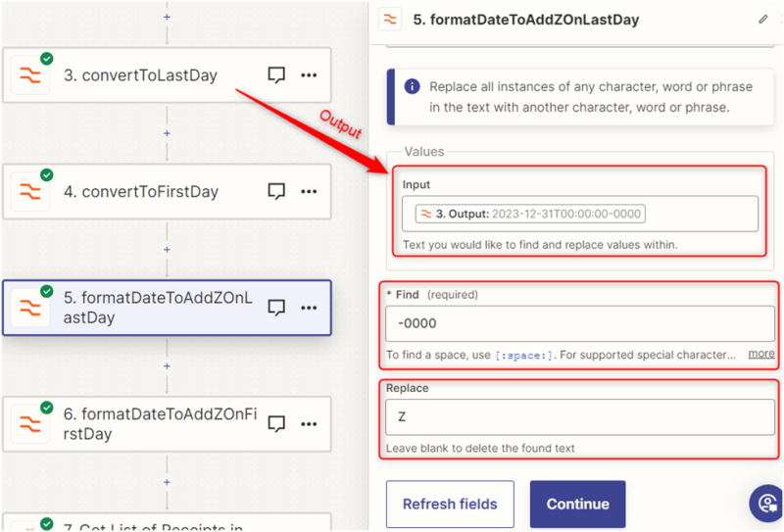Click the Formatter icon in panel header
The width and height of the screenshot is (784, 532).
click(x=390, y=19)
